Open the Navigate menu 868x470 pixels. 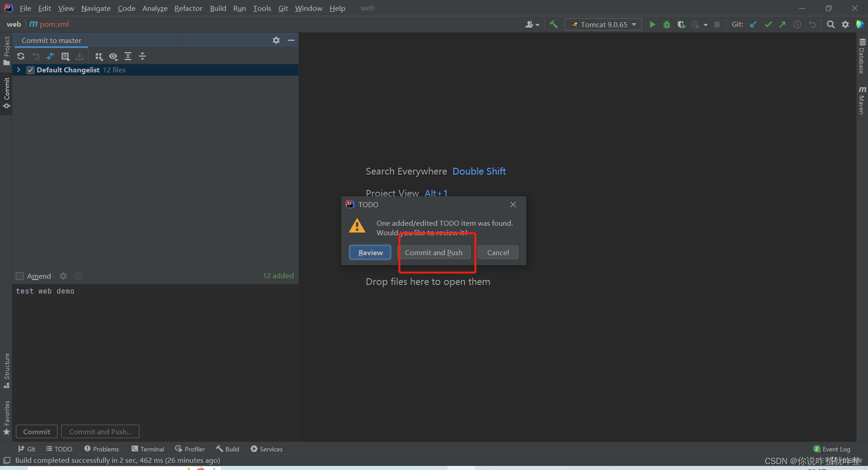pos(96,8)
